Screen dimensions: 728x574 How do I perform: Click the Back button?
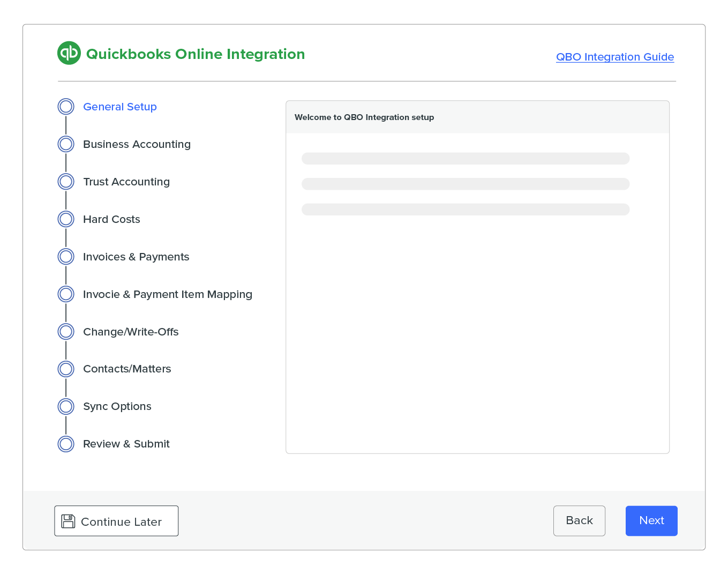(579, 520)
